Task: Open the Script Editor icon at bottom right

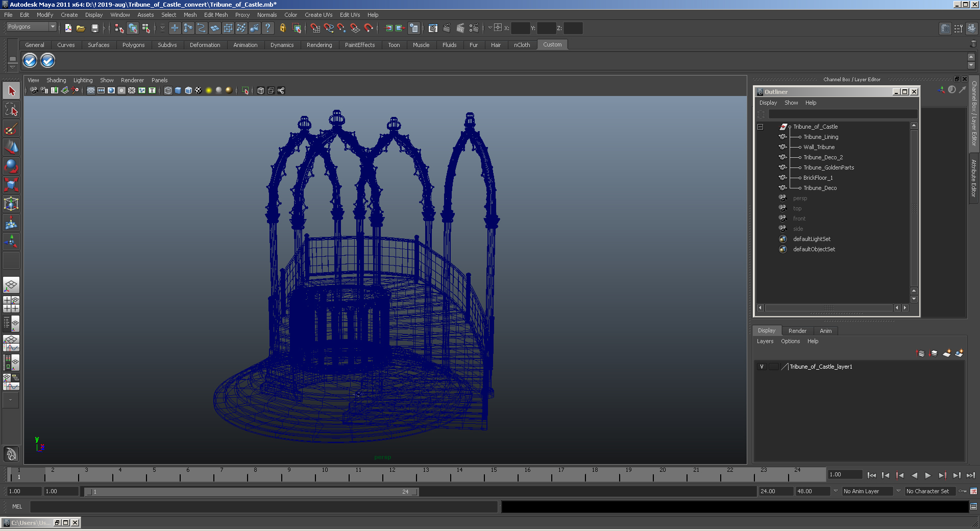Action: pyautogui.click(x=973, y=506)
